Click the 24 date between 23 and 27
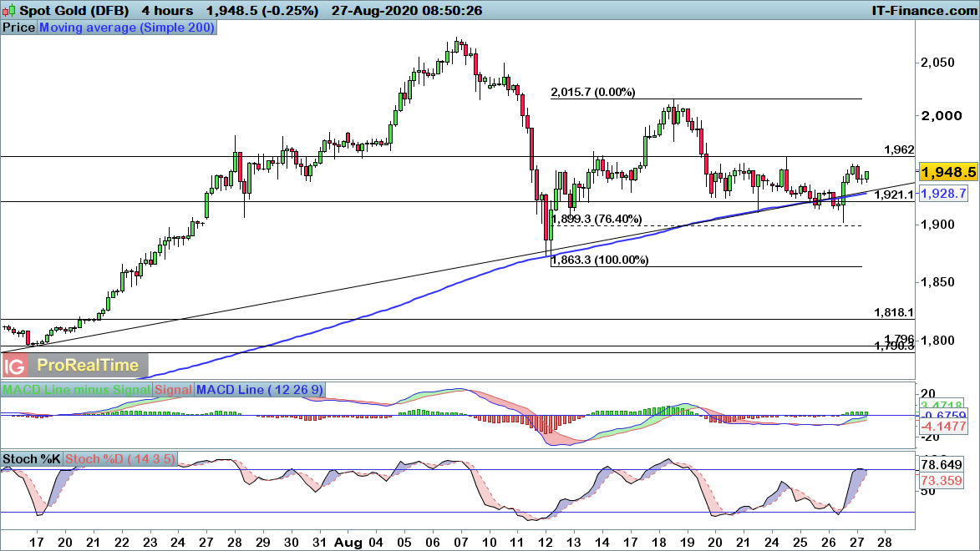This screenshot has height=551, width=980. [x=177, y=543]
